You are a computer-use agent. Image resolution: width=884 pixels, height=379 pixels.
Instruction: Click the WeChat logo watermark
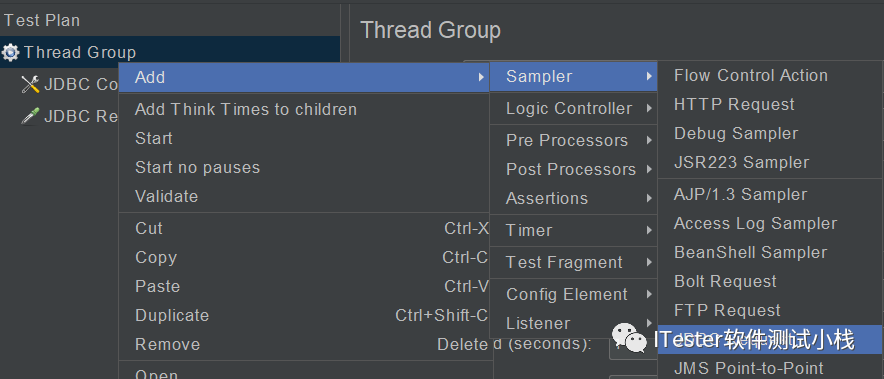click(x=630, y=338)
